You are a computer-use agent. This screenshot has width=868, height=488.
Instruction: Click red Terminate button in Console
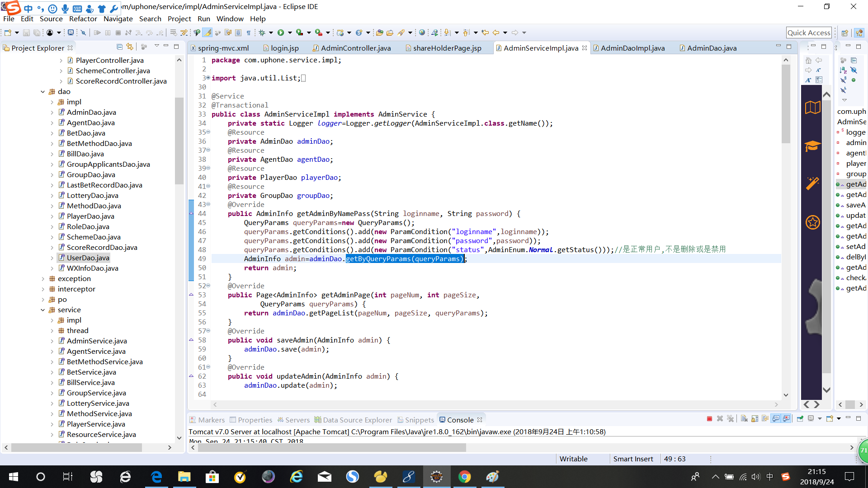click(x=709, y=419)
